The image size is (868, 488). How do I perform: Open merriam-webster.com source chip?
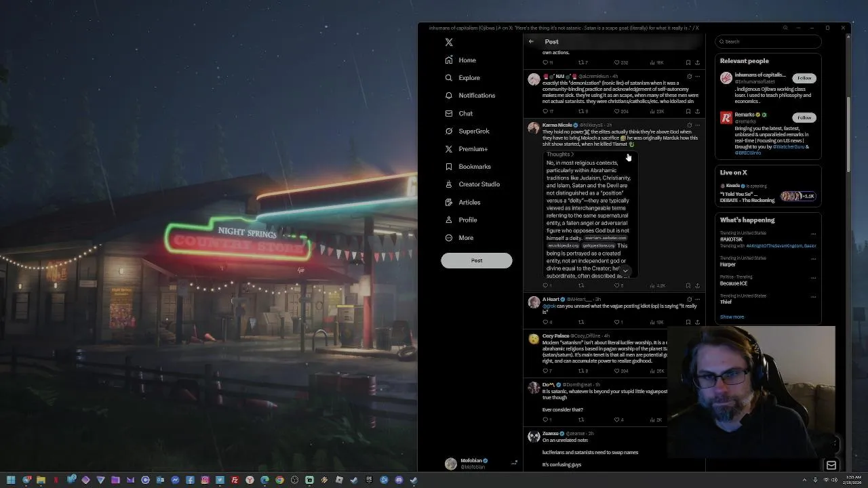[606, 238]
